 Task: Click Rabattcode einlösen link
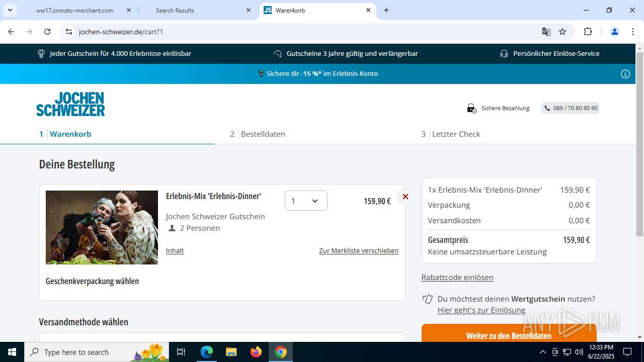click(x=457, y=277)
